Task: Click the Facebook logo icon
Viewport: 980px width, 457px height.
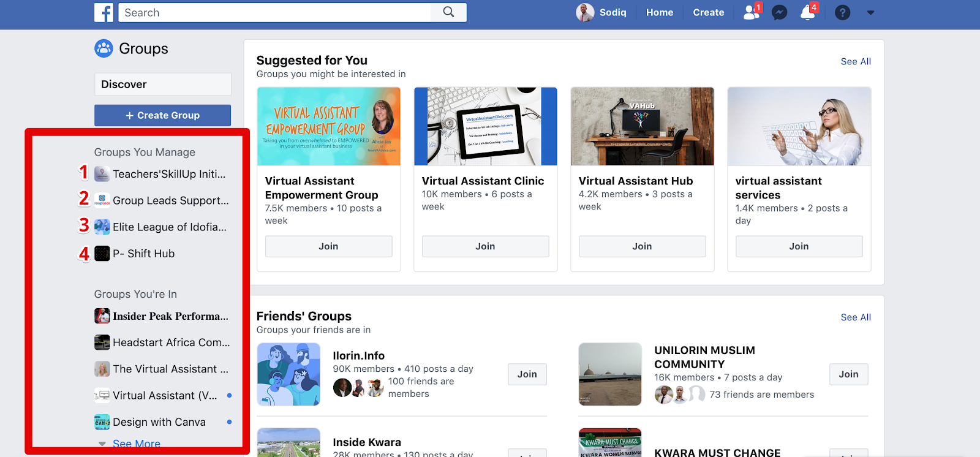Action: (x=104, y=12)
